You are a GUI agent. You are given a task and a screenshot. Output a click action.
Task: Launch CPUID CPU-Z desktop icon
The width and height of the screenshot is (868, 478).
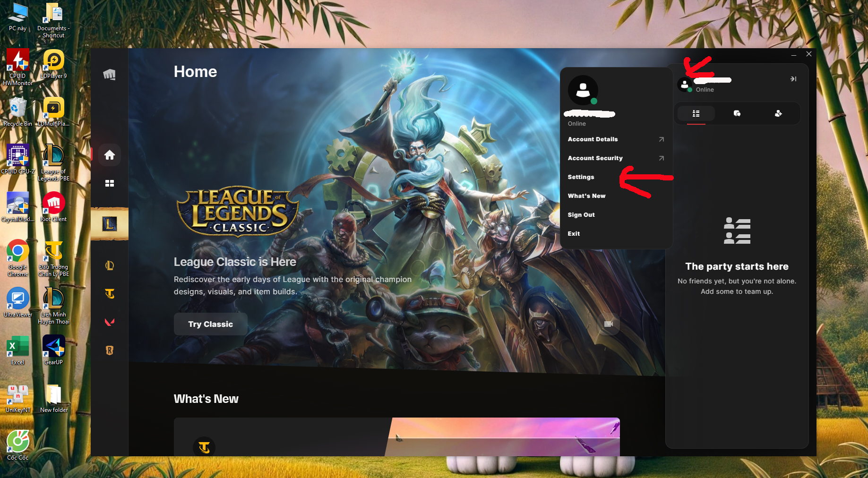coord(18,160)
